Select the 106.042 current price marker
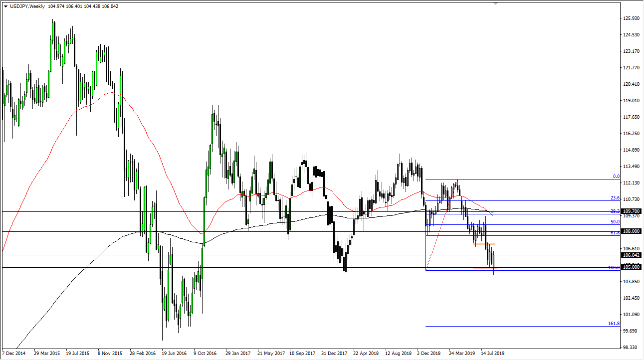Viewport: 644px width, 360px height. [x=632, y=256]
